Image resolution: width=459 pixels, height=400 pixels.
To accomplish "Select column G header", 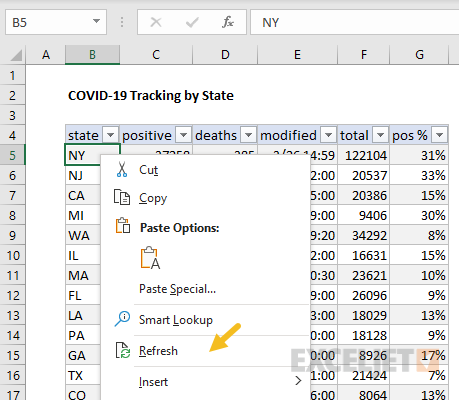I will 419,55.
